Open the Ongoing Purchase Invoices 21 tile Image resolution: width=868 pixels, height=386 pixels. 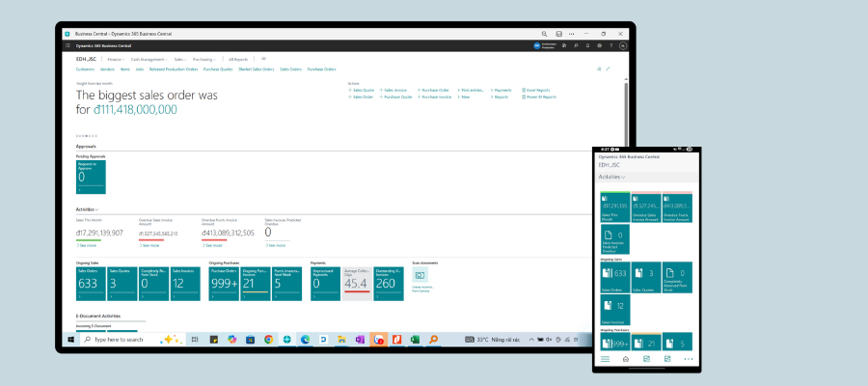tap(256, 284)
